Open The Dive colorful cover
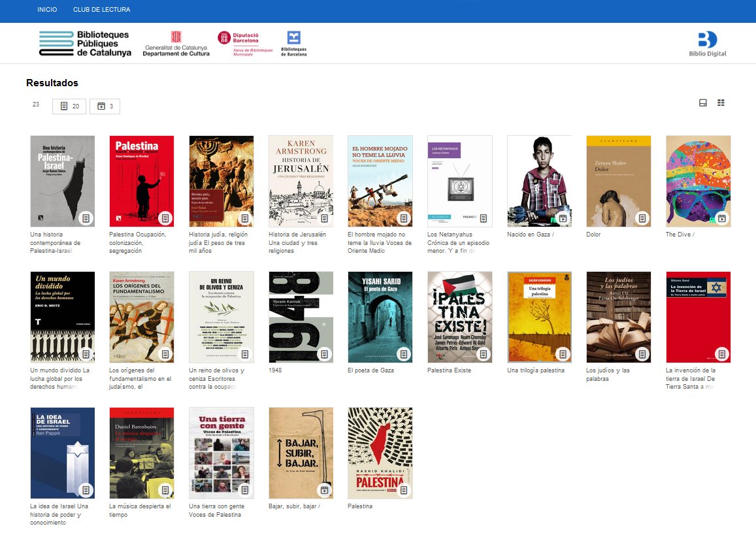This screenshot has width=756, height=539. tap(698, 181)
